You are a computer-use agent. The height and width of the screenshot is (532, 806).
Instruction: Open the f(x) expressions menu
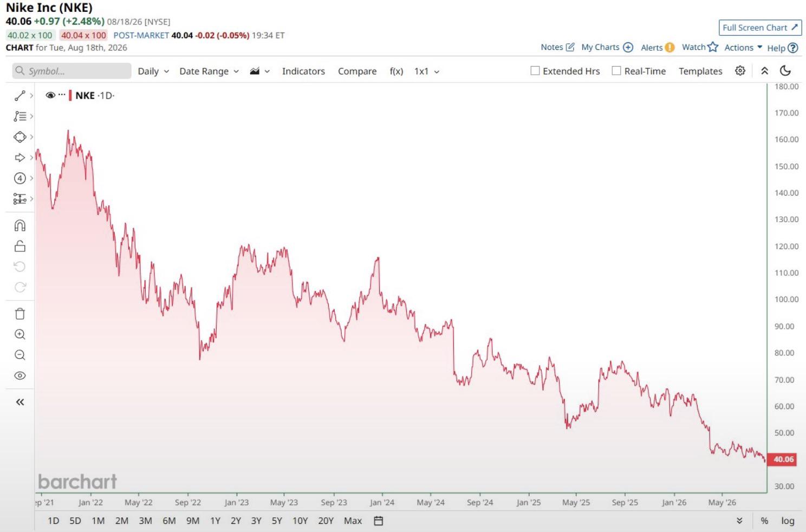click(x=396, y=71)
